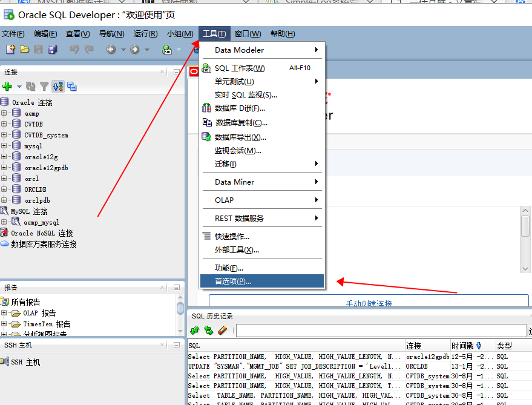Sort SQL history by the 时间戳 column
The height and width of the screenshot is (405, 532).
tap(473, 346)
